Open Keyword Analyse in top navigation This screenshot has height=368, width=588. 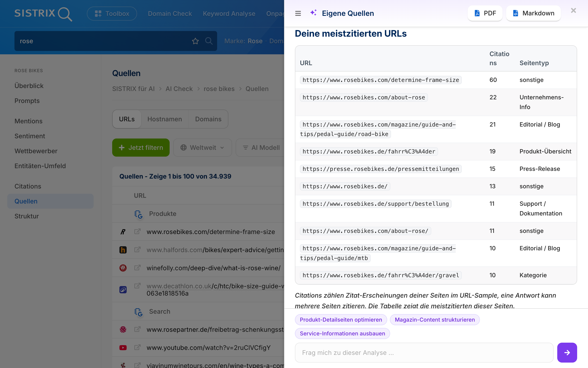click(x=229, y=14)
